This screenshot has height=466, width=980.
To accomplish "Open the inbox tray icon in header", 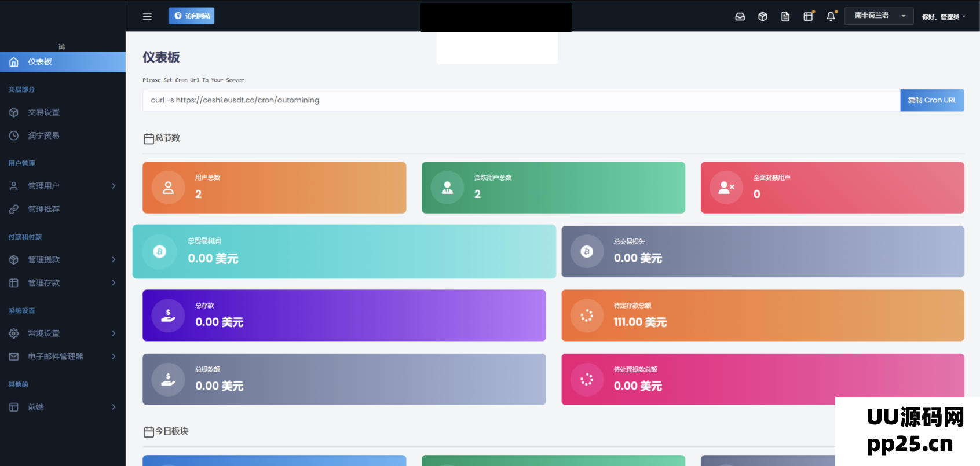I will click(x=740, y=16).
